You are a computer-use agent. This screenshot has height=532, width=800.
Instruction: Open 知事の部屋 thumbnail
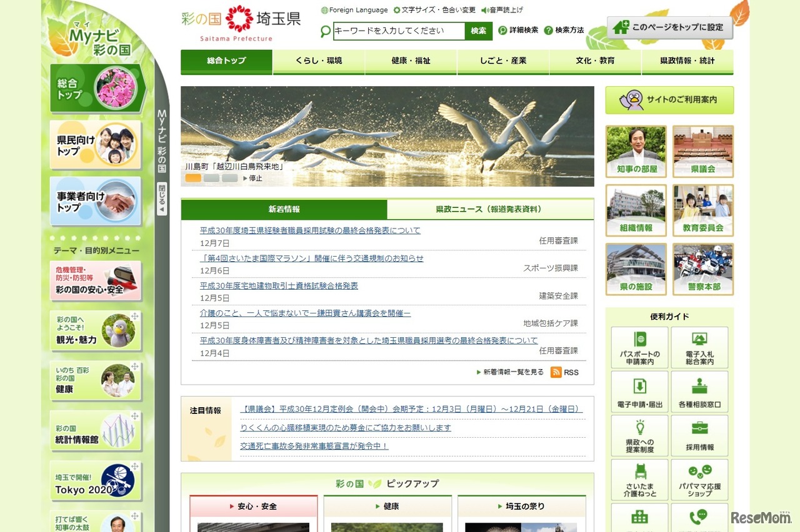pos(636,152)
